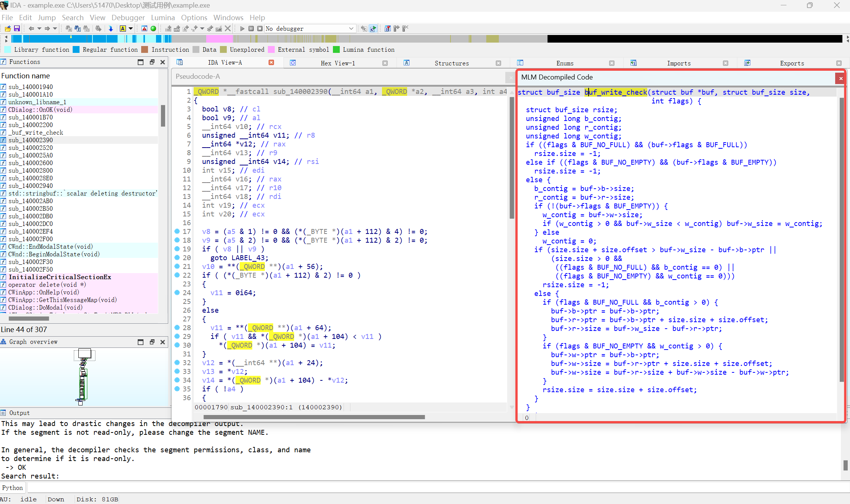
Task: Toggle breakpoint dot on pseudocode line 28
Action: [x=177, y=328]
